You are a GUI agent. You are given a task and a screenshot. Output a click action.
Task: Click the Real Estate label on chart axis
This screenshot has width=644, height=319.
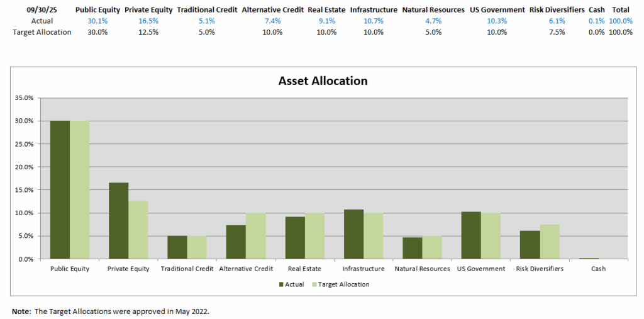[x=304, y=269]
